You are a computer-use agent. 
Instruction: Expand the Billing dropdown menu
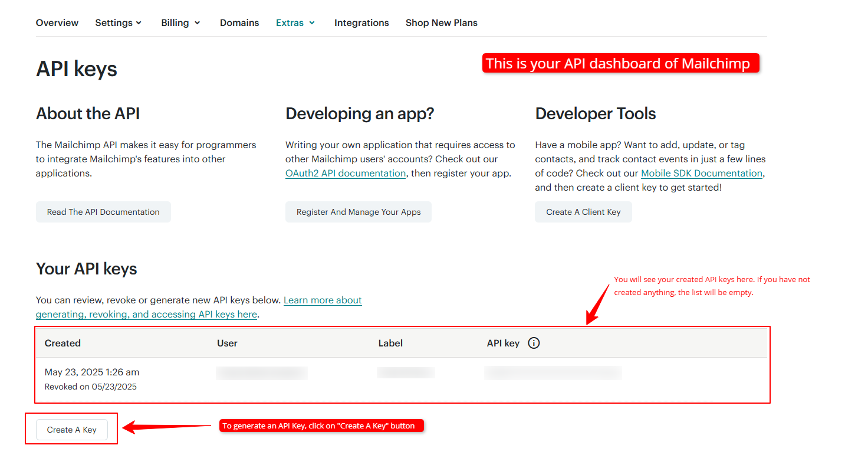point(181,22)
